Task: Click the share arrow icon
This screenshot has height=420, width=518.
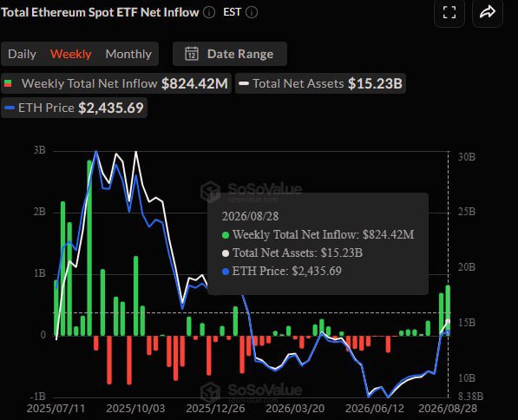Action: coord(488,12)
